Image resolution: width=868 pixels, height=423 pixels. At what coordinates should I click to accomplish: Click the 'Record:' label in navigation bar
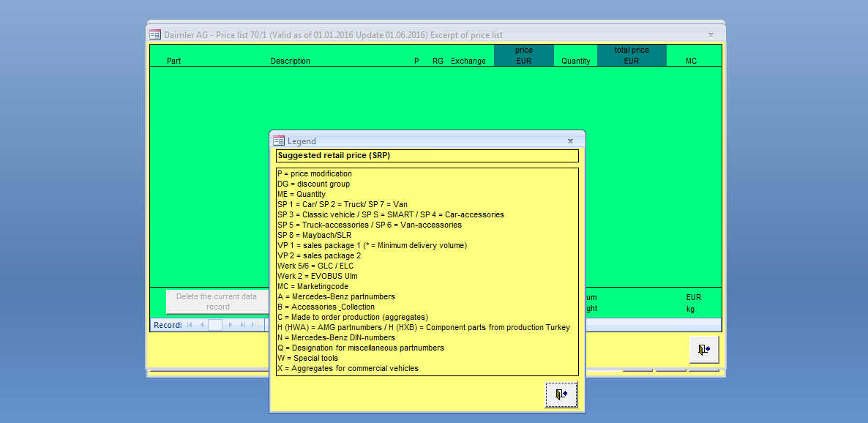pyautogui.click(x=168, y=325)
